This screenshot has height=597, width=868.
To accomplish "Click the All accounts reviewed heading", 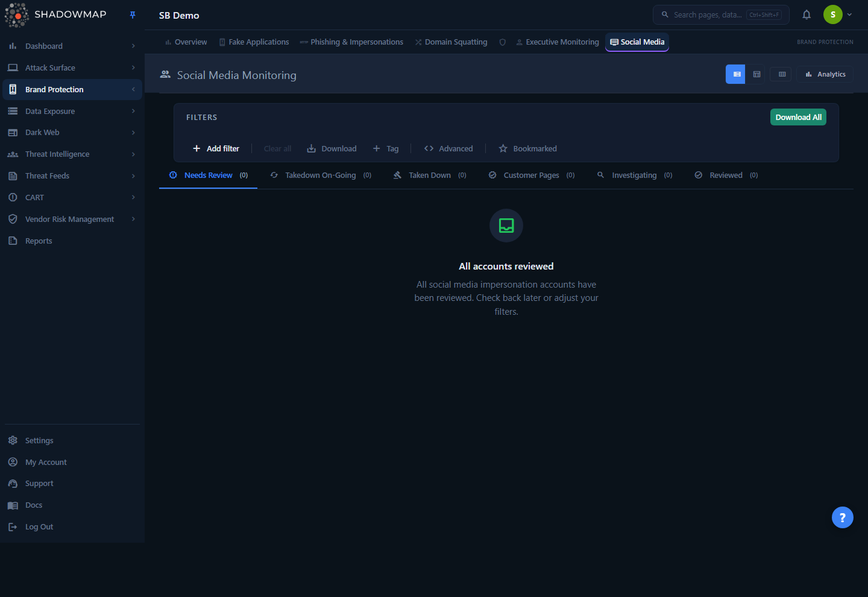I will (506, 267).
